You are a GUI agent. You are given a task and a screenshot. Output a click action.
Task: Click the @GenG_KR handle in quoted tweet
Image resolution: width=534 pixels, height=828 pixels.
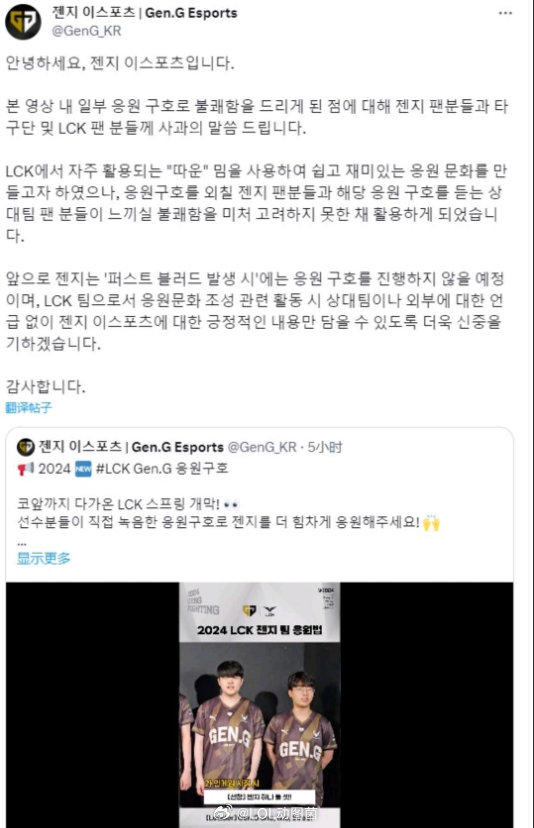click(261, 447)
